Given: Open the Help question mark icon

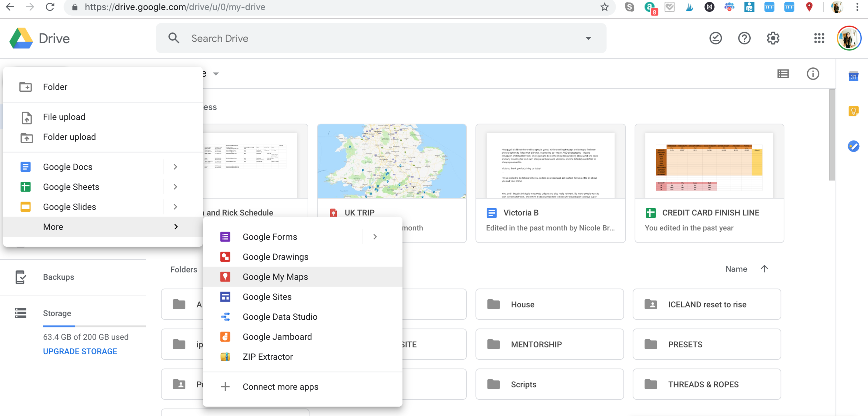Looking at the screenshot, I should coord(744,38).
